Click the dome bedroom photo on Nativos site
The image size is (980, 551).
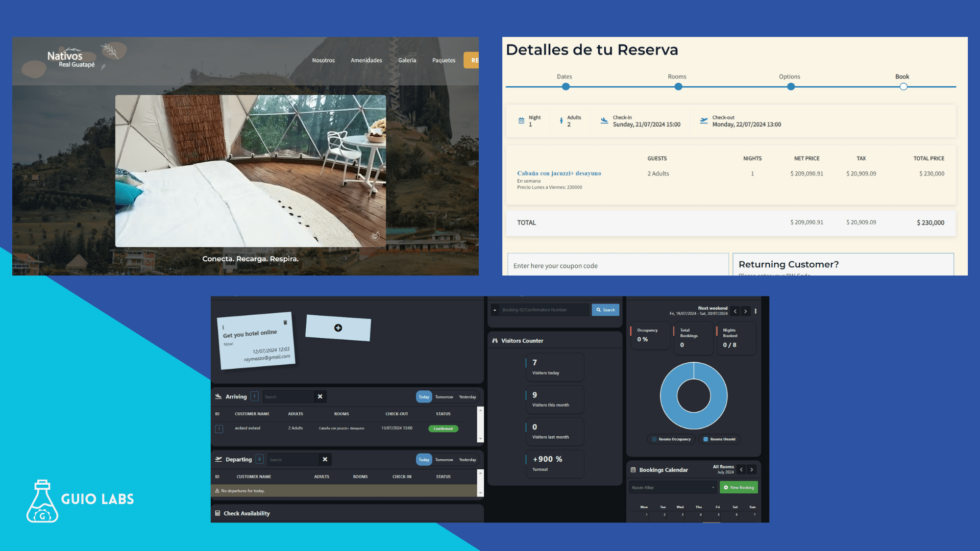pyautogui.click(x=251, y=171)
